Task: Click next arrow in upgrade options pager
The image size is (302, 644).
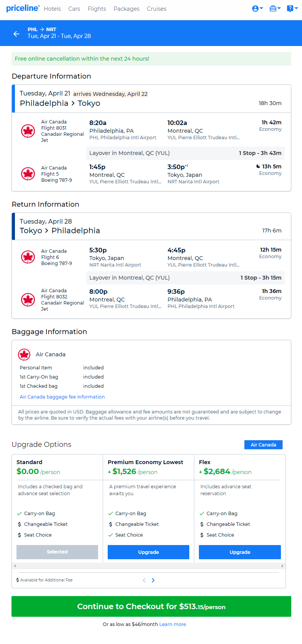Action: pyautogui.click(x=153, y=580)
